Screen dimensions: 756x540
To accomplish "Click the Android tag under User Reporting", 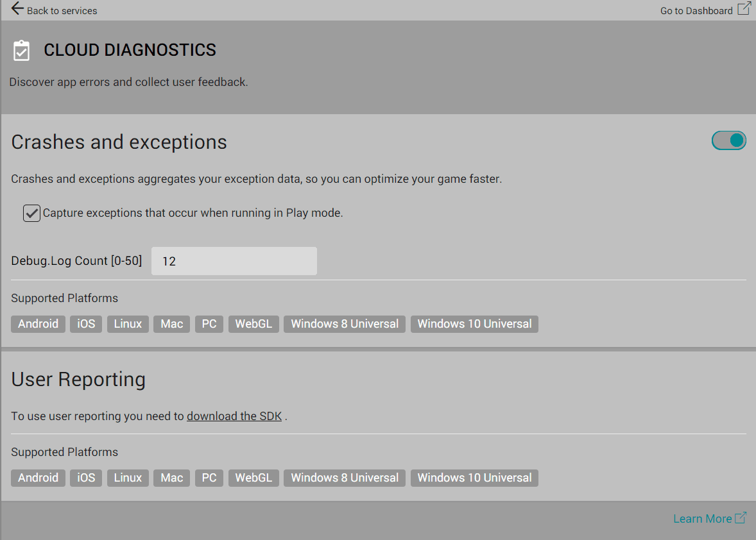I will [x=38, y=478].
